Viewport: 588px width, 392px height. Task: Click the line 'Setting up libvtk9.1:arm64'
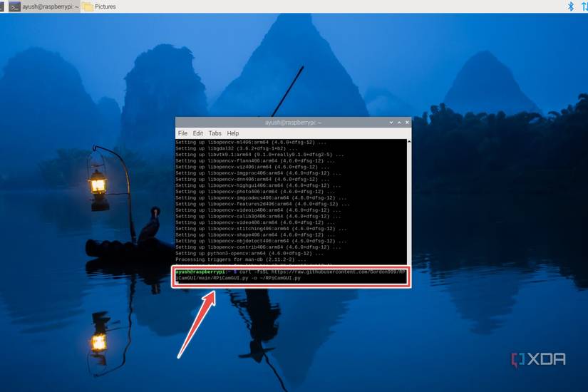click(259, 155)
